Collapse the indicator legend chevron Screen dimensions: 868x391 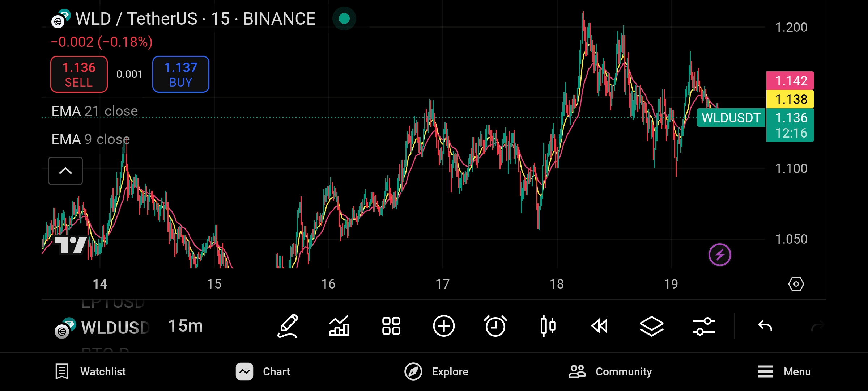point(65,171)
